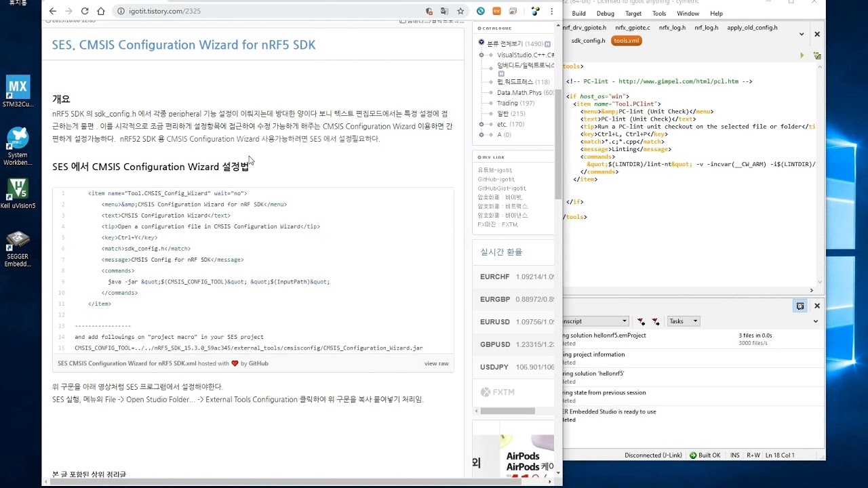The image size is (868, 488).
Task: Click the teal circular extension icon
Action: point(481,11)
